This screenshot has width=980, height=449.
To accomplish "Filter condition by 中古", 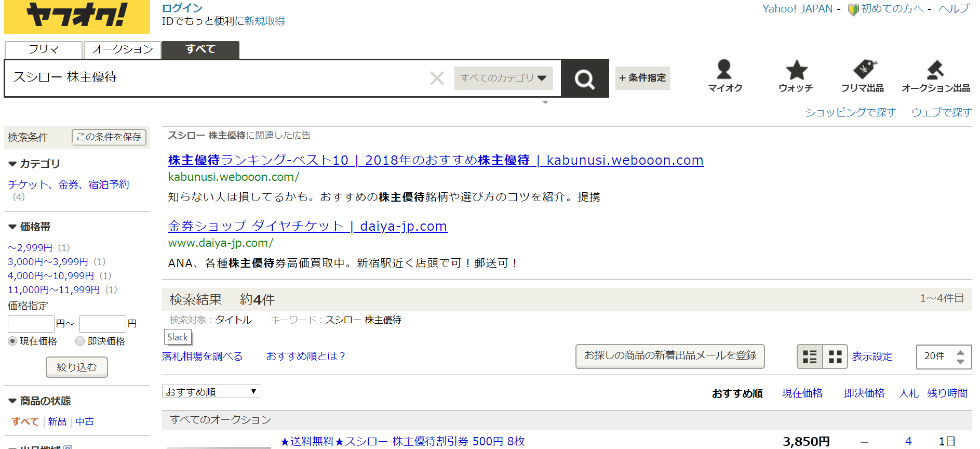I will (85, 421).
